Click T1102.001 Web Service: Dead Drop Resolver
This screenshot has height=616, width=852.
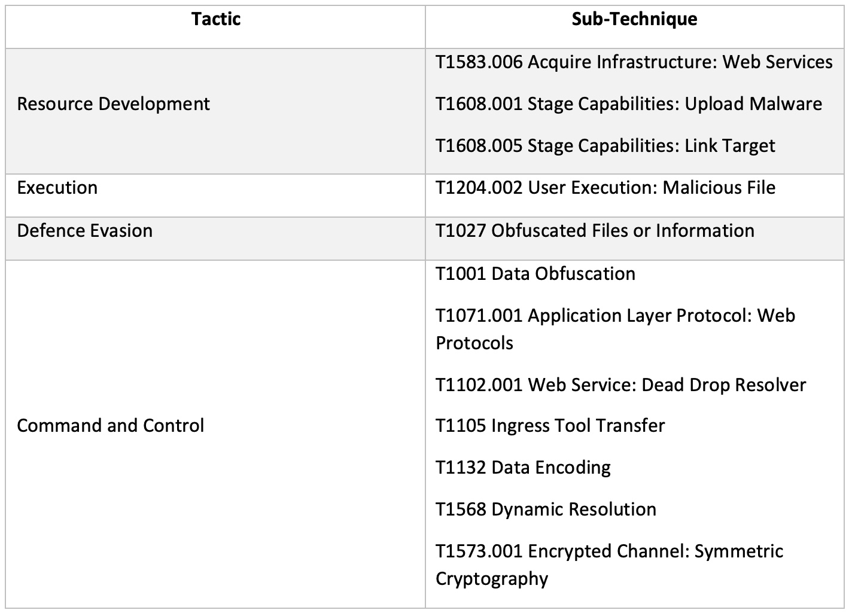(620, 385)
